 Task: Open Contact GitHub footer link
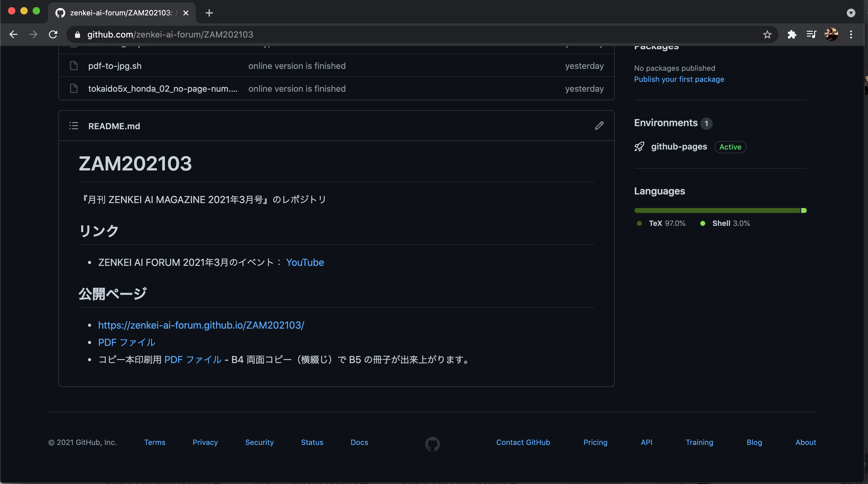(x=523, y=442)
